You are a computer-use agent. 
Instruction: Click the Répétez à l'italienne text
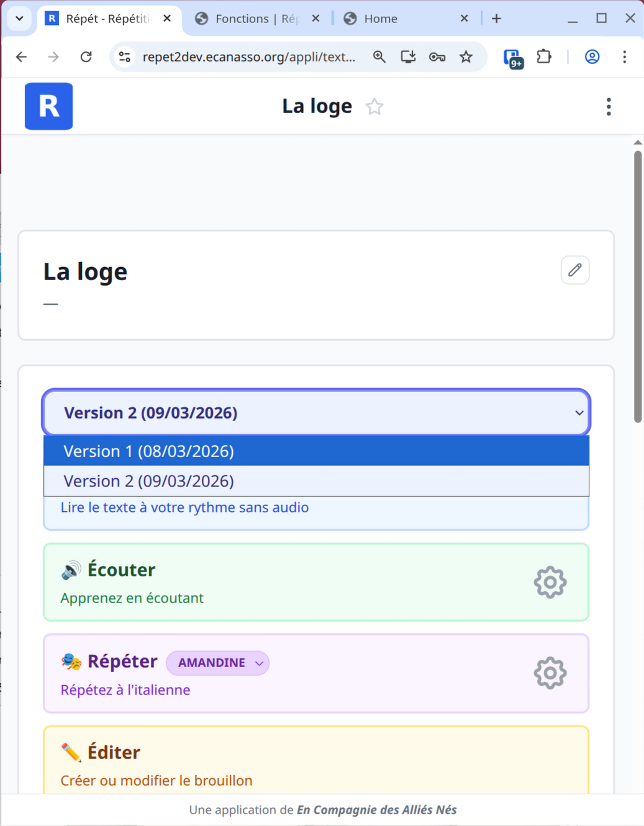coord(125,690)
